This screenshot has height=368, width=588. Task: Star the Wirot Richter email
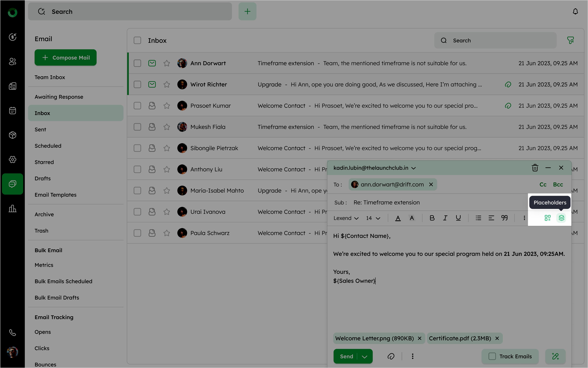coord(167,84)
